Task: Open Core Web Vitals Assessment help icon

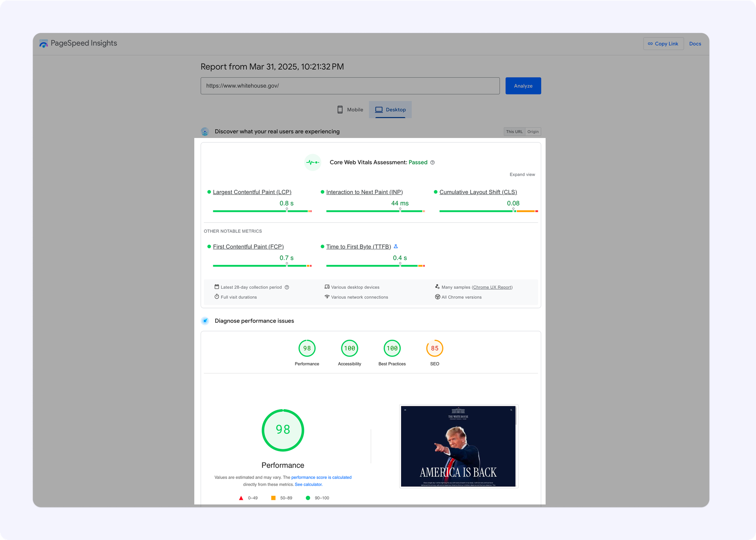Action: pos(432,162)
